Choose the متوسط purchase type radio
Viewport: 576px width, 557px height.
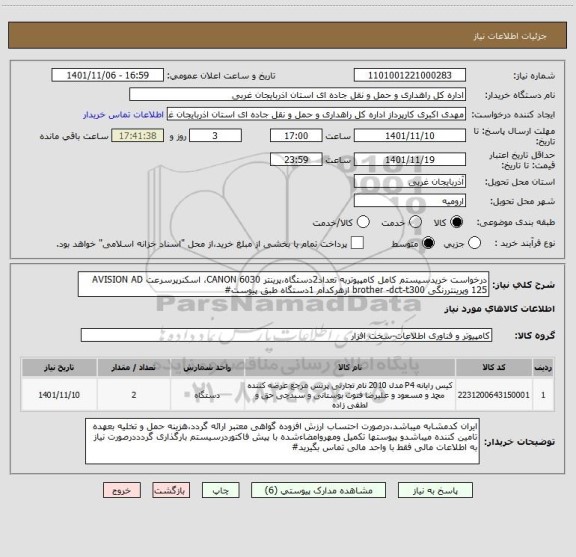(x=428, y=243)
